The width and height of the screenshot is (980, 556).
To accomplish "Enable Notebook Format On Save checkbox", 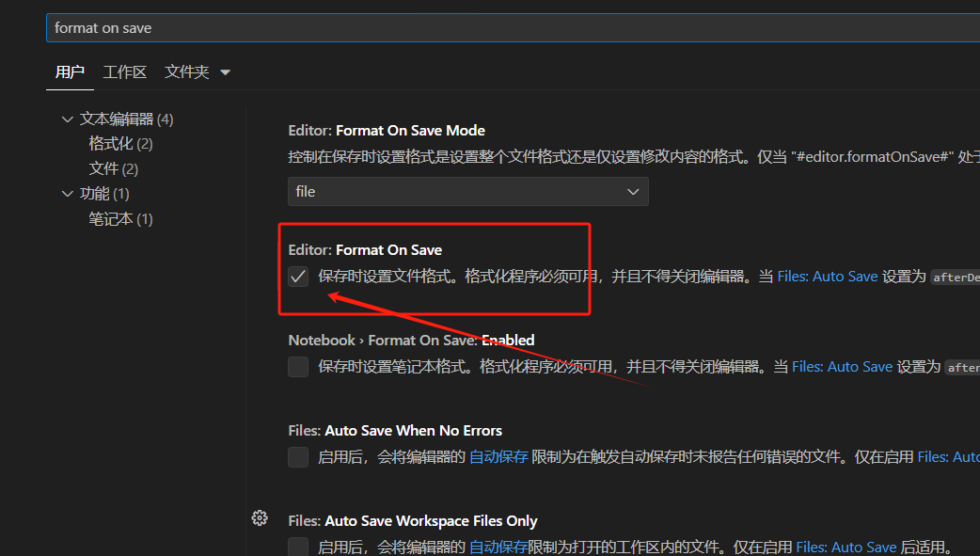I will click(298, 367).
